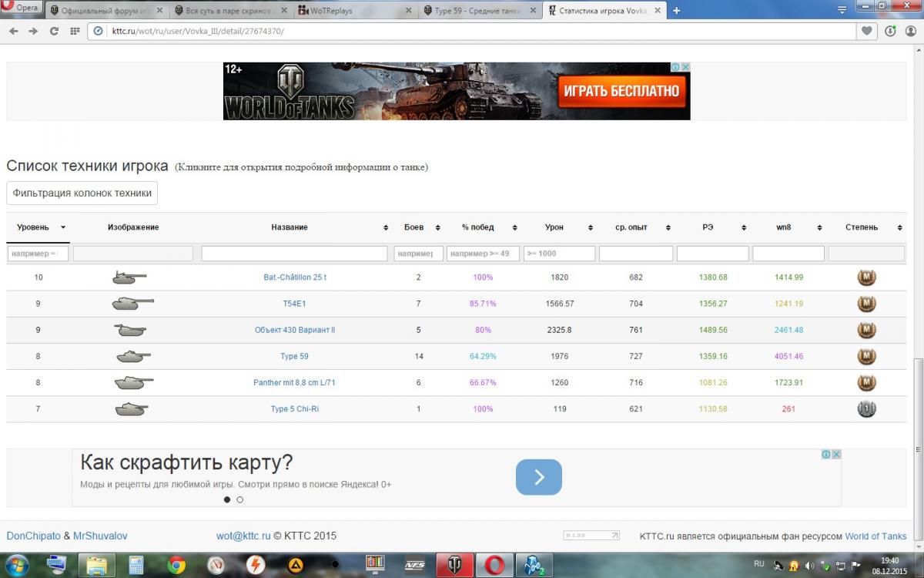The image size is (924, 578).
Task: Add page to bookmarks with heart icon
Action: click(868, 31)
